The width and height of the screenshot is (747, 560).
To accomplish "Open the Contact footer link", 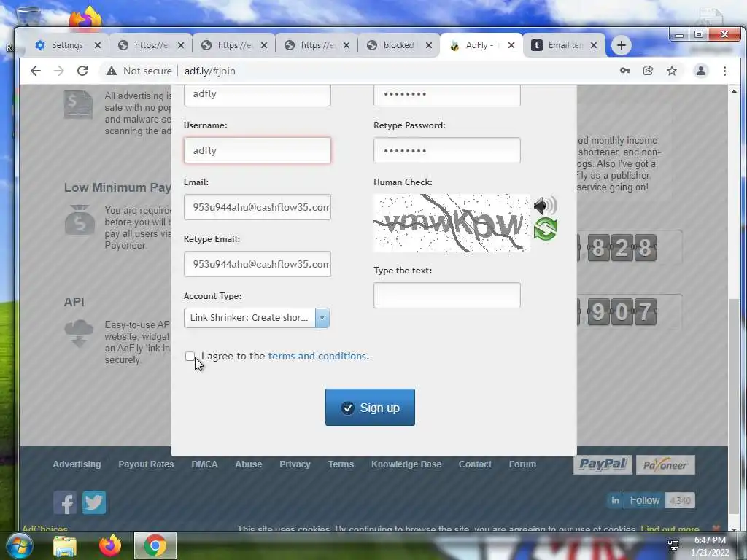I will [475, 464].
